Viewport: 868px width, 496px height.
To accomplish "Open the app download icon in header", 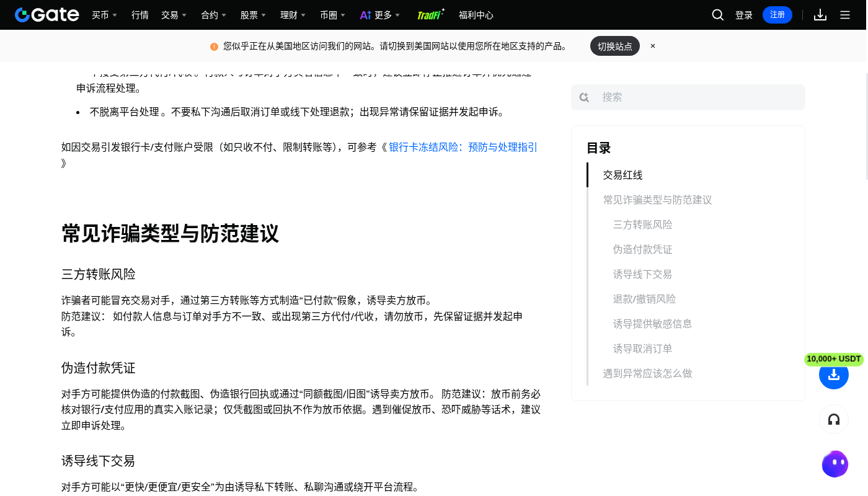I will coord(820,15).
